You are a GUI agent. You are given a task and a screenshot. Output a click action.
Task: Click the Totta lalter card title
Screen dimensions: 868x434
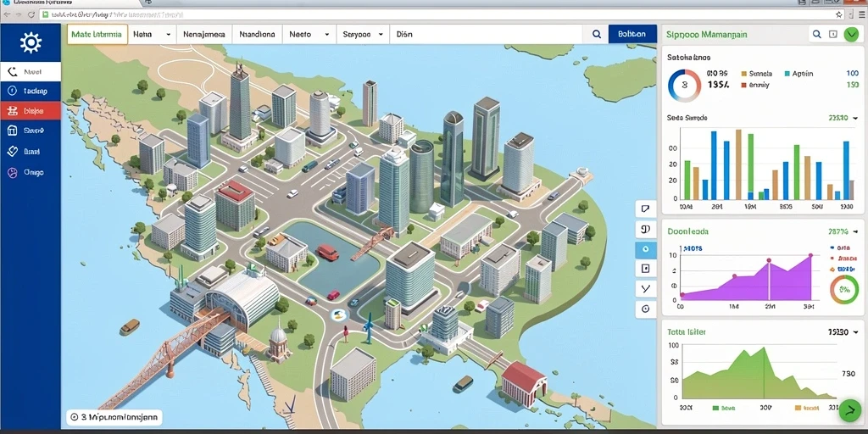click(687, 332)
